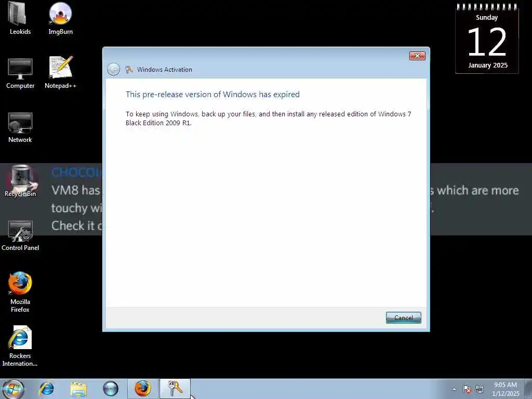Close the Windows Activation window
Image resolution: width=532 pixels, height=399 pixels.
tap(417, 56)
